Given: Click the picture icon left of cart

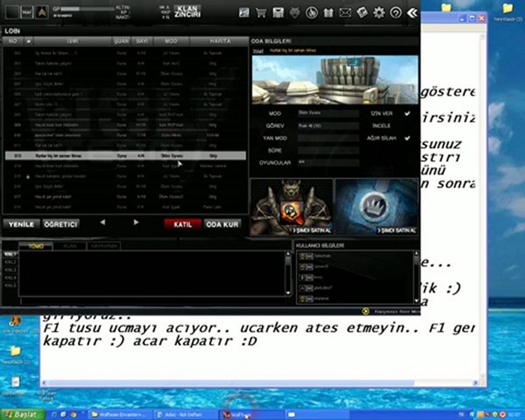Looking at the screenshot, I should 244,13.
